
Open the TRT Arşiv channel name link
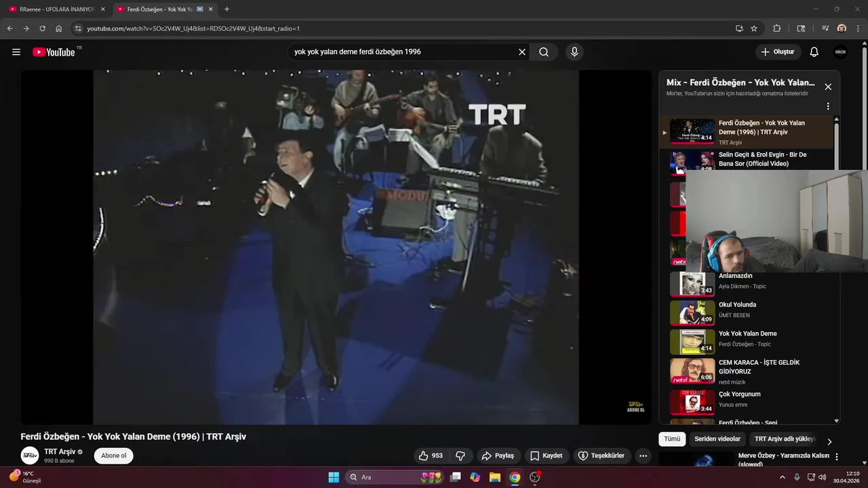(x=60, y=451)
